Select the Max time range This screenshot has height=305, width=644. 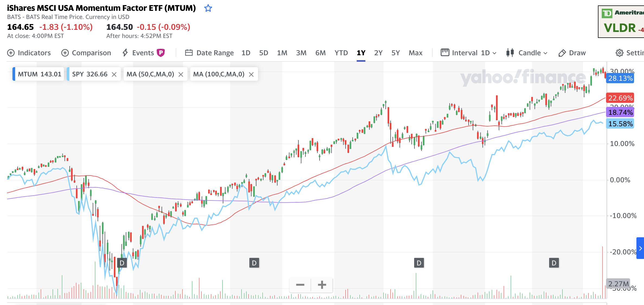[416, 53]
